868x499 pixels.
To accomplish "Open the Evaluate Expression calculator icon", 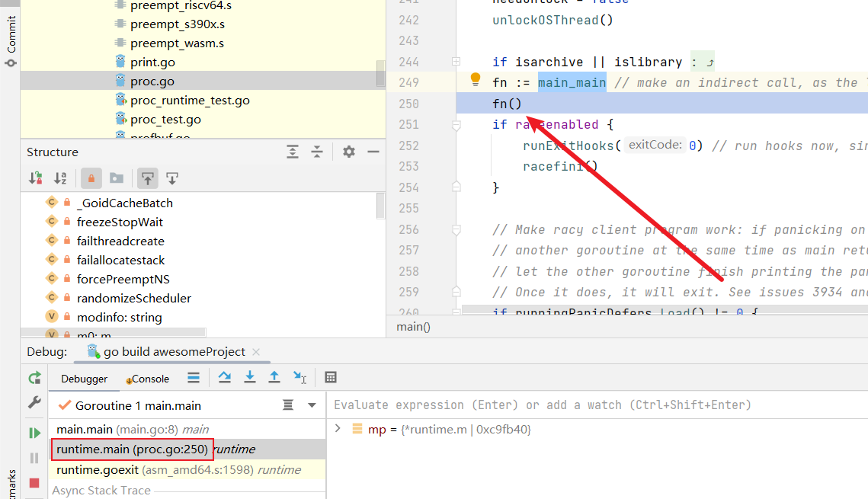I will point(331,378).
